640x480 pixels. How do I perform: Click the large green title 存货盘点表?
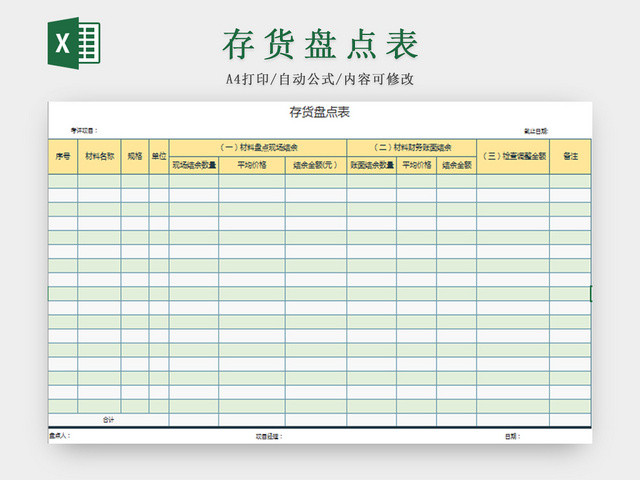[x=320, y=44]
